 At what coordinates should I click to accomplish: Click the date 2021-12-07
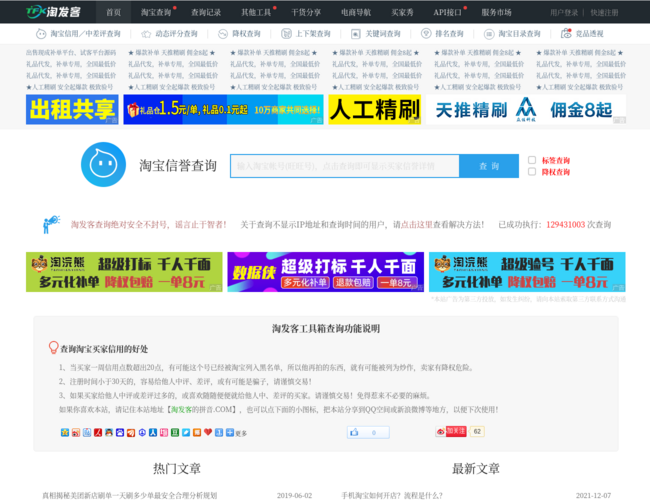click(x=593, y=495)
